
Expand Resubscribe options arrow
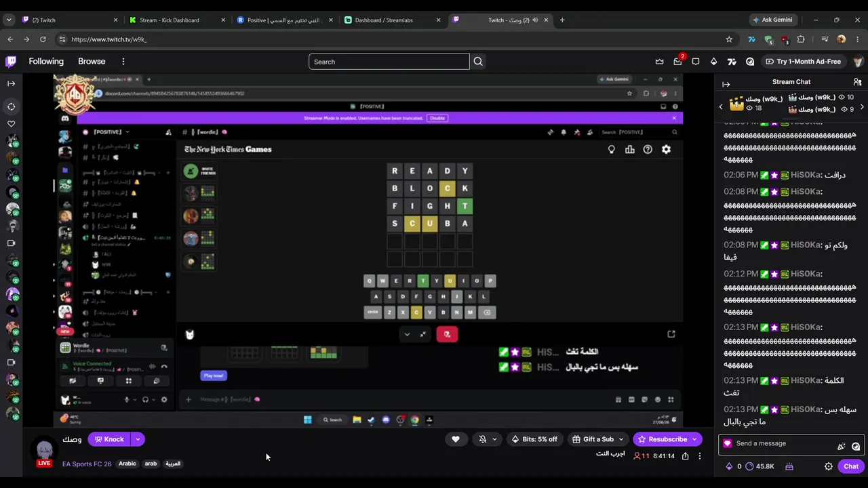point(694,439)
